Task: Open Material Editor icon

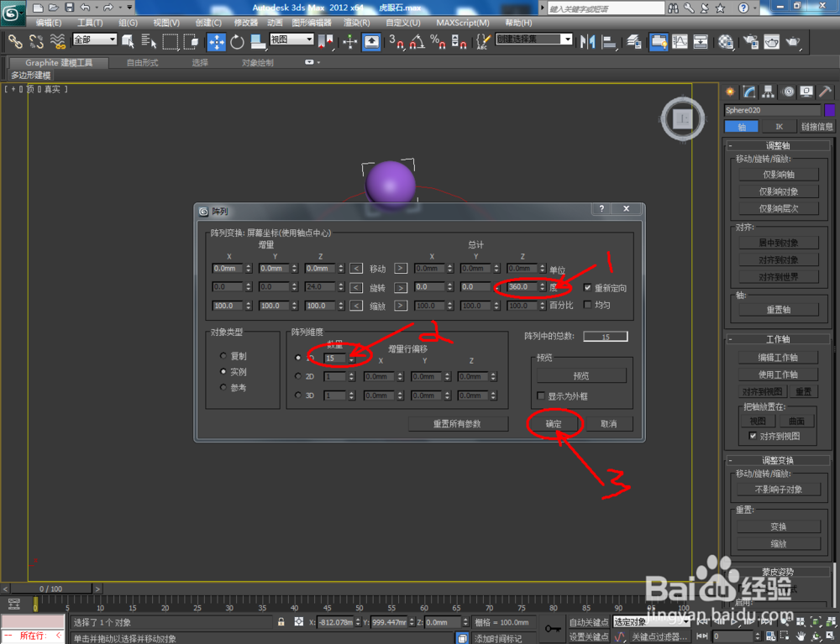Action: click(726, 41)
